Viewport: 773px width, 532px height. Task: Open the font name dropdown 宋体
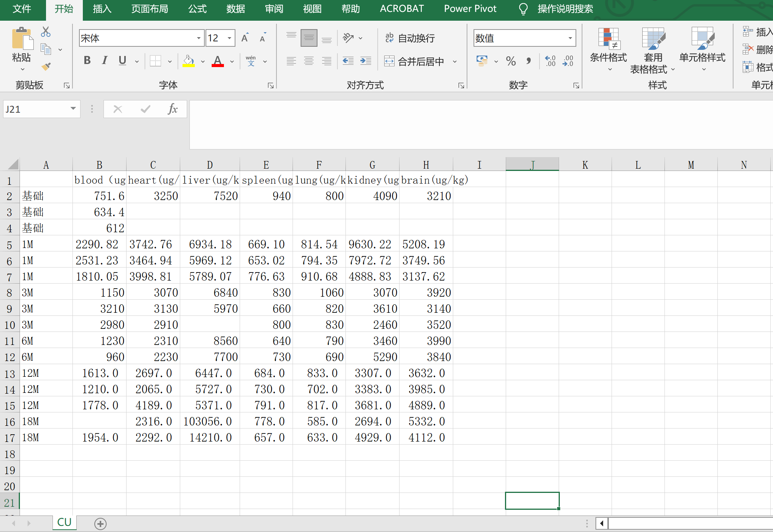pyautogui.click(x=199, y=38)
